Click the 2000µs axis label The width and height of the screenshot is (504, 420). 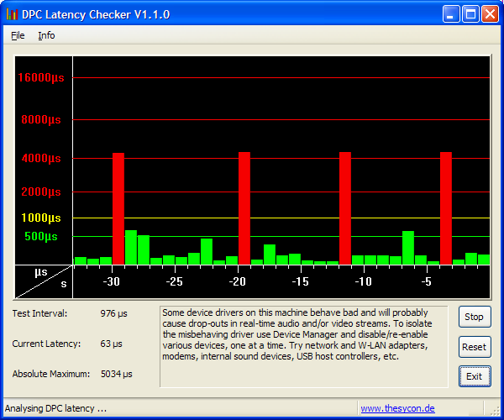click(41, 192)
